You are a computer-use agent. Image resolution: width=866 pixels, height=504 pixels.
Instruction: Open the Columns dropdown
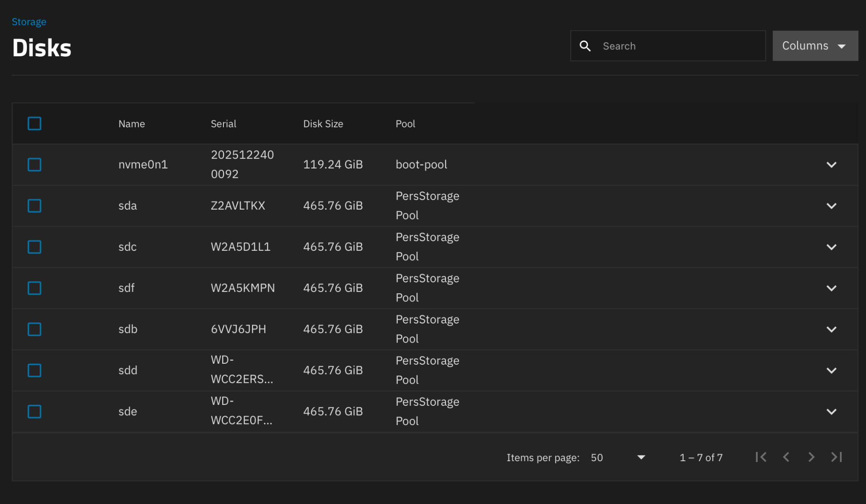tap(814, 46)
